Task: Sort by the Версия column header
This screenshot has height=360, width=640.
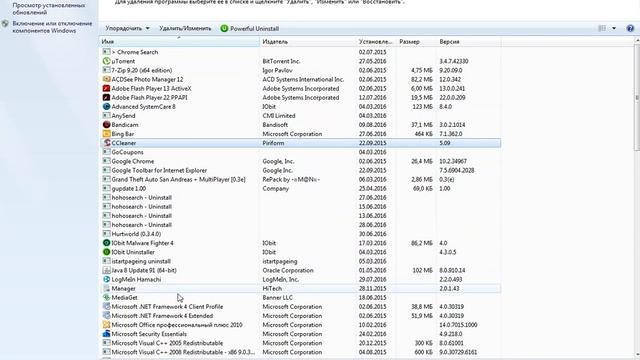Action: [469, 42]
